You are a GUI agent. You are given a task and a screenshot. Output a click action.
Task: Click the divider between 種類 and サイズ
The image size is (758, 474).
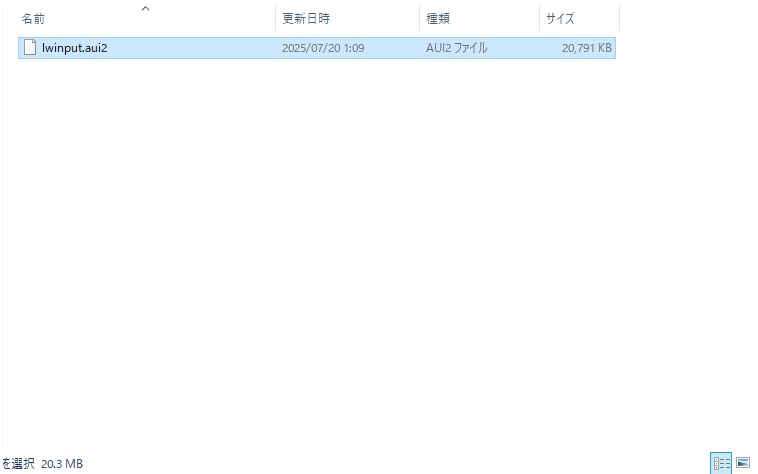point(539,19)
